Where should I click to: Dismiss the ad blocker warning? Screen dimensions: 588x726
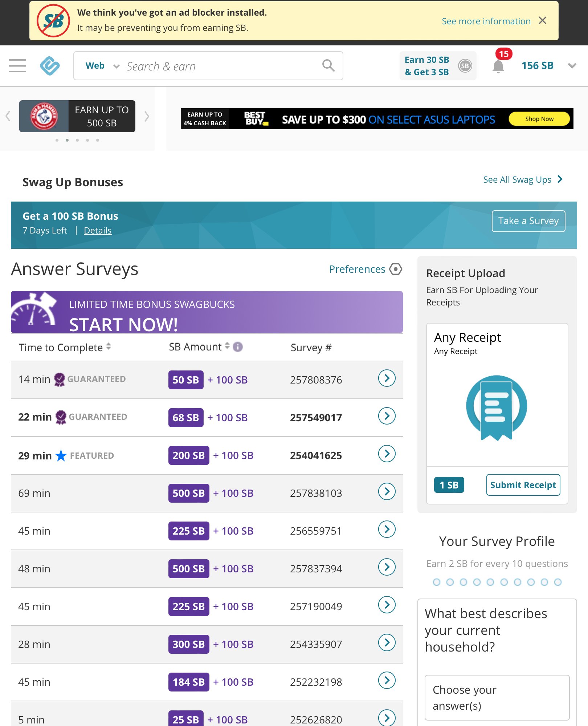543,21
